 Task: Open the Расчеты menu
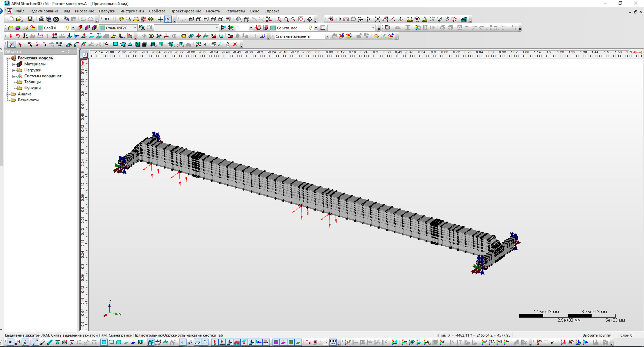point(213,11)
